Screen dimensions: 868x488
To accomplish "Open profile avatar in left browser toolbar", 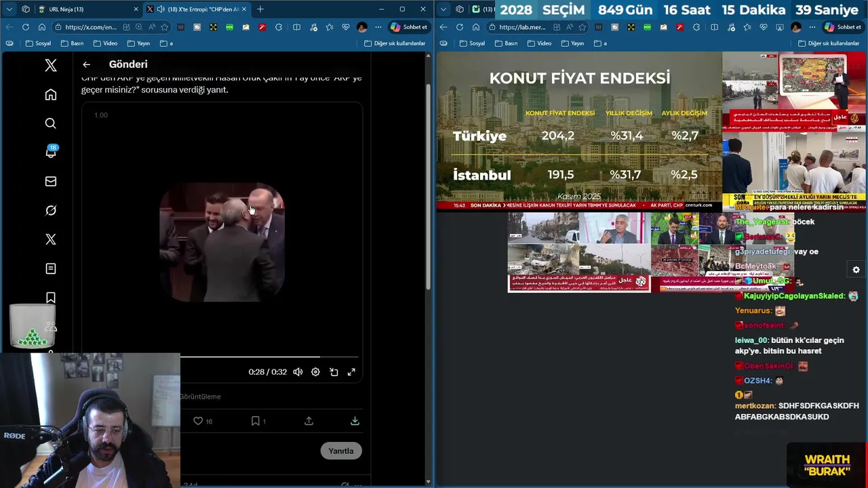I will (x=362, y=27).
